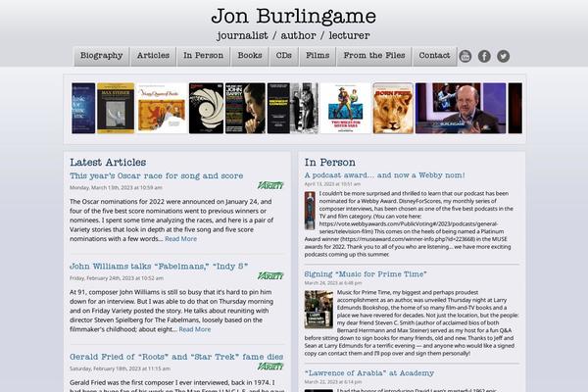
Task: Click the Webby podcast post thumbnail image
Action: (x=310, y=211)
